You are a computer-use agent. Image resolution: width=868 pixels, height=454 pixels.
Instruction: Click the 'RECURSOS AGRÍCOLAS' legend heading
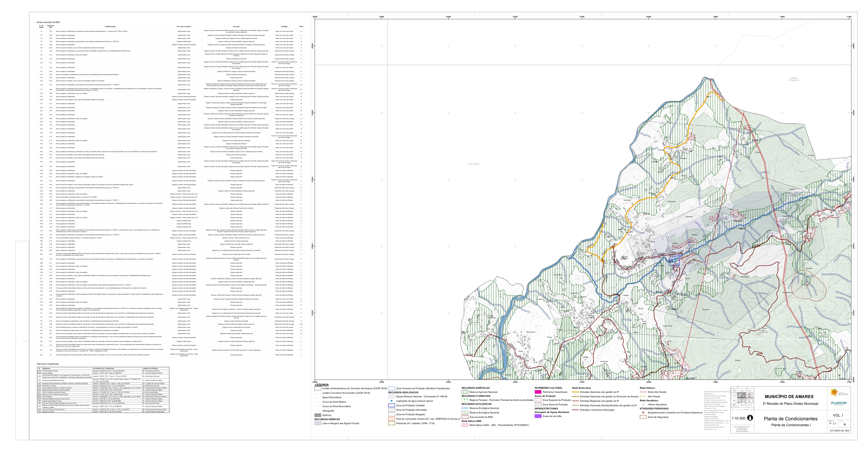[x=475, y=388]
